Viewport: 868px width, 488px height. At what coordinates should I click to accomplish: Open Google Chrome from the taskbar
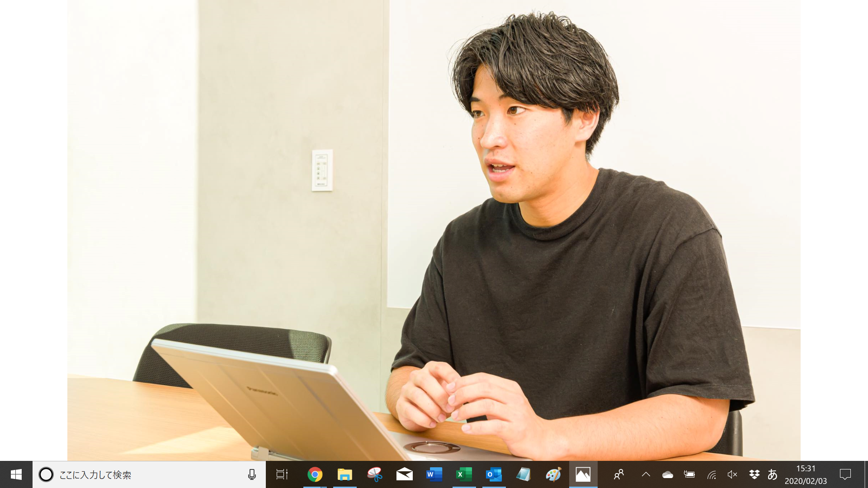click(315, 474)
